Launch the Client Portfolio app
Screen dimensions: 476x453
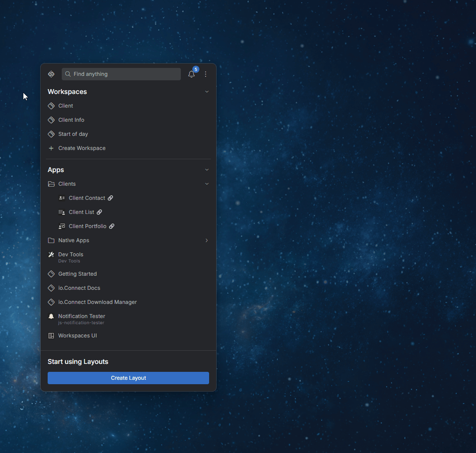click(87, 226)
